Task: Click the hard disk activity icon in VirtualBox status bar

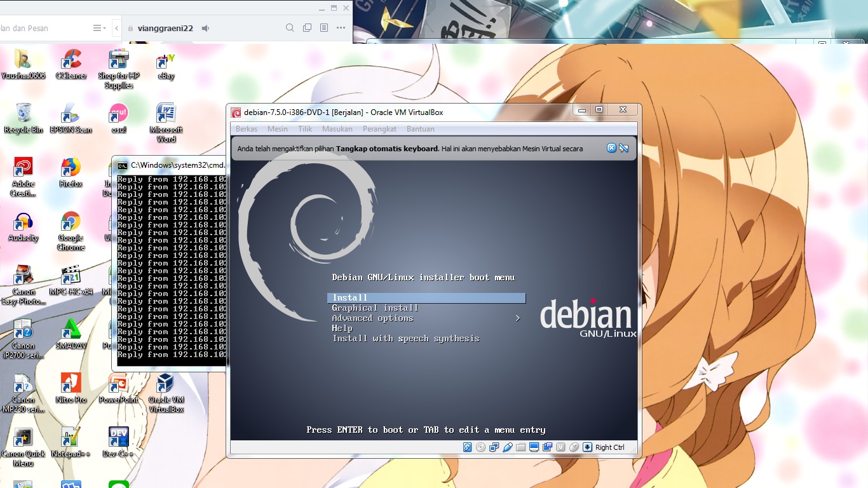Action: [x=467, y=447]
